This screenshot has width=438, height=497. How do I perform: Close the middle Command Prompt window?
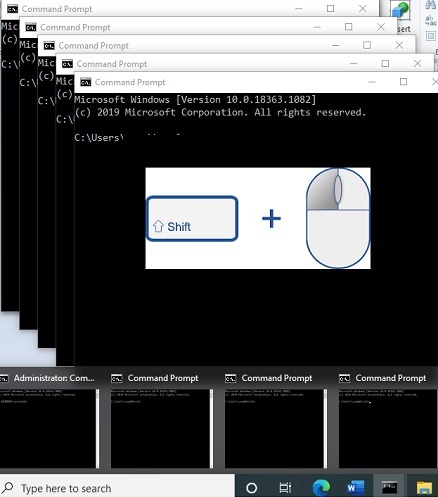point(399,45)
